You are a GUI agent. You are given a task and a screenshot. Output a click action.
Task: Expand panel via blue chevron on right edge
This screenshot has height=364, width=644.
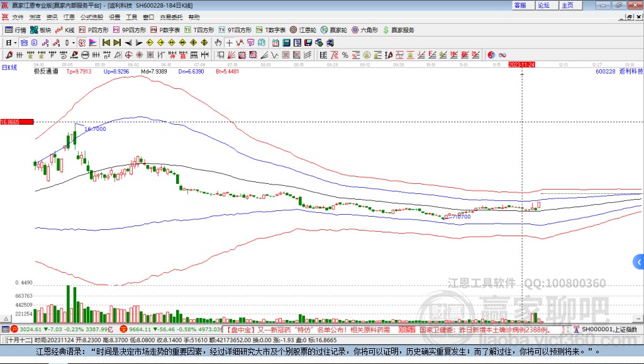[x=639, y=261]
